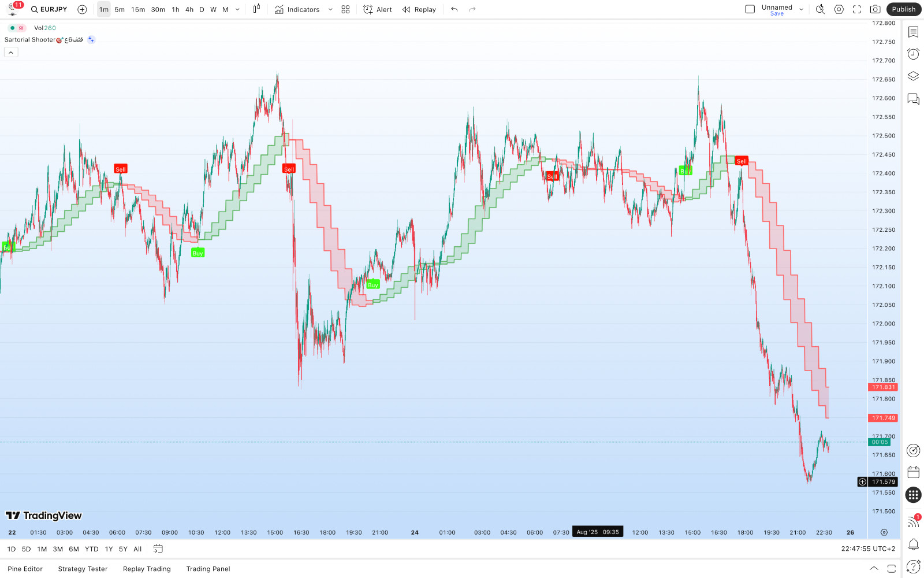
Task: Open apps grid icon in sidebar
Action: 913,495
